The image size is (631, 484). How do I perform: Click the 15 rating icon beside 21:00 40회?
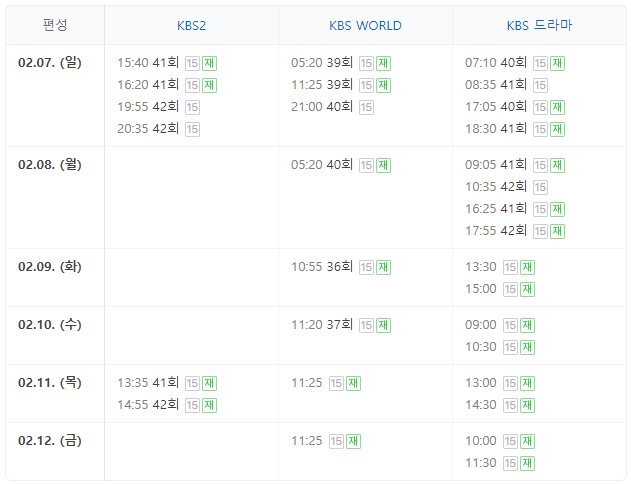tap(366, 107)
